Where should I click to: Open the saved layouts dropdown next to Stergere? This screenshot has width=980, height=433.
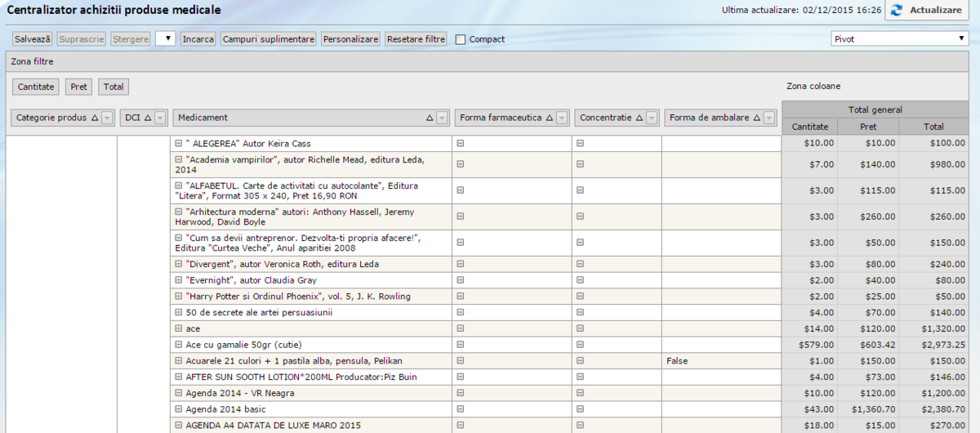pyautogui.click(x=165, y=38)
